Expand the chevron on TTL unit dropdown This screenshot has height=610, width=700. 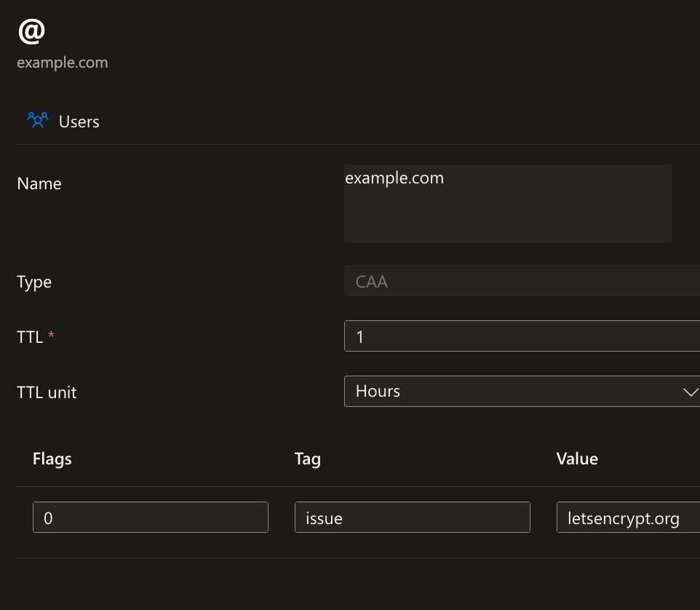point(691,392)
